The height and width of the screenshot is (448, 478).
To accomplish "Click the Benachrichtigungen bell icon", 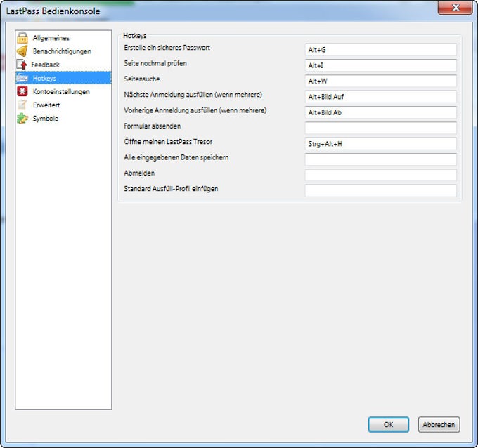I will click(22, 51).
